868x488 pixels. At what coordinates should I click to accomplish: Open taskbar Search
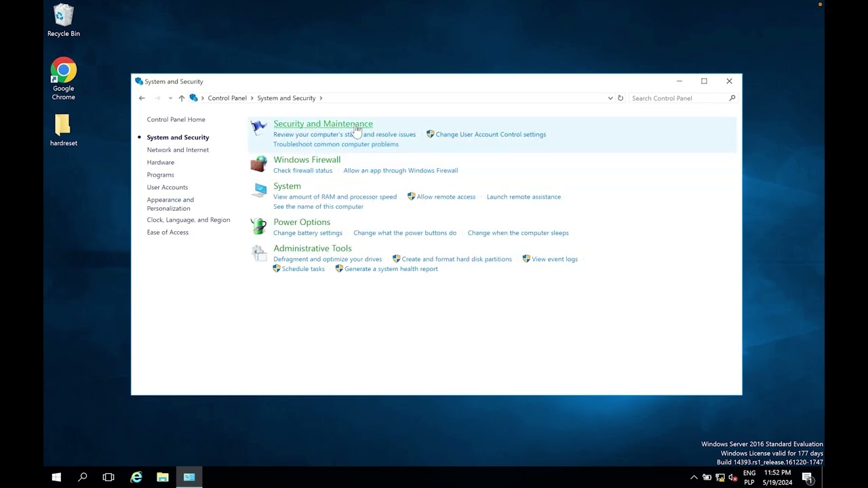[x=82, y=477]
